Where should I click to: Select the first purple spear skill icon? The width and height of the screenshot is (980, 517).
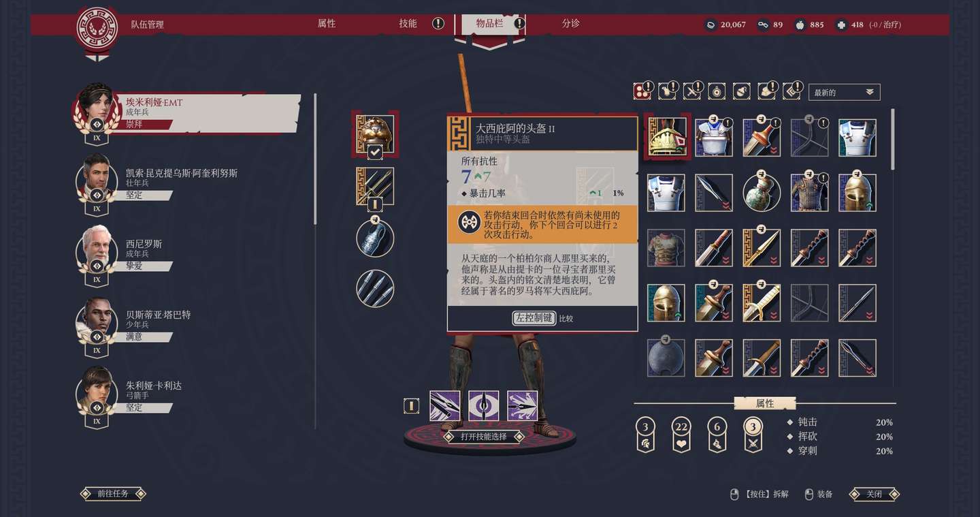[445, 406]
